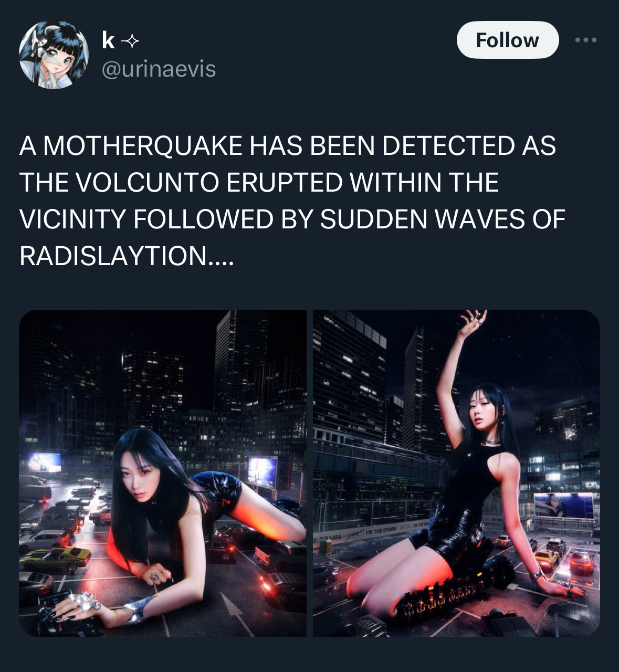The height and width of the screenshot is (672, 619).
Task: Open the more options three-dot menu
Action: [586, 40]
